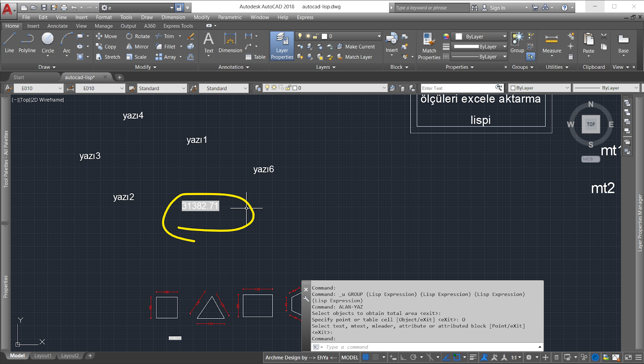Expand the Annotation panel

click(234, 67)
